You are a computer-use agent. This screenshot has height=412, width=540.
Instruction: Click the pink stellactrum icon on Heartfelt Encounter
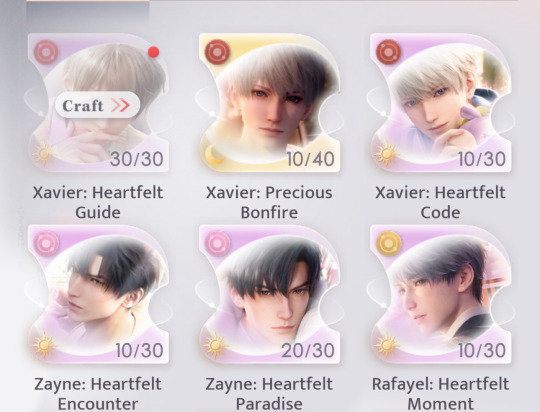(x=46, y=244)
